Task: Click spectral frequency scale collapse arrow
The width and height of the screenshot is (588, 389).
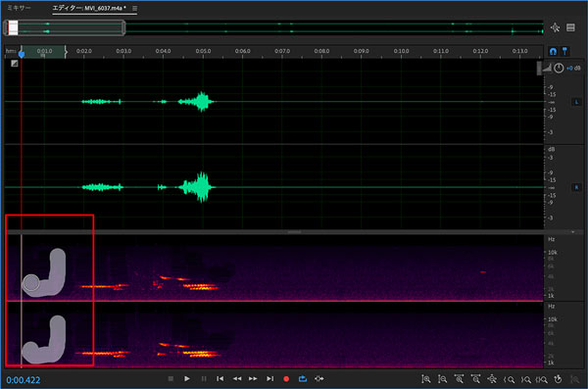Action: (x=572, y=232)
